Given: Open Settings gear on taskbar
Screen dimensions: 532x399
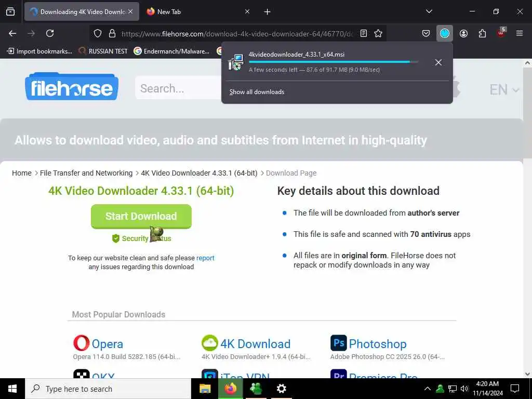Looking at the screenshot, I should pos(281,389).
